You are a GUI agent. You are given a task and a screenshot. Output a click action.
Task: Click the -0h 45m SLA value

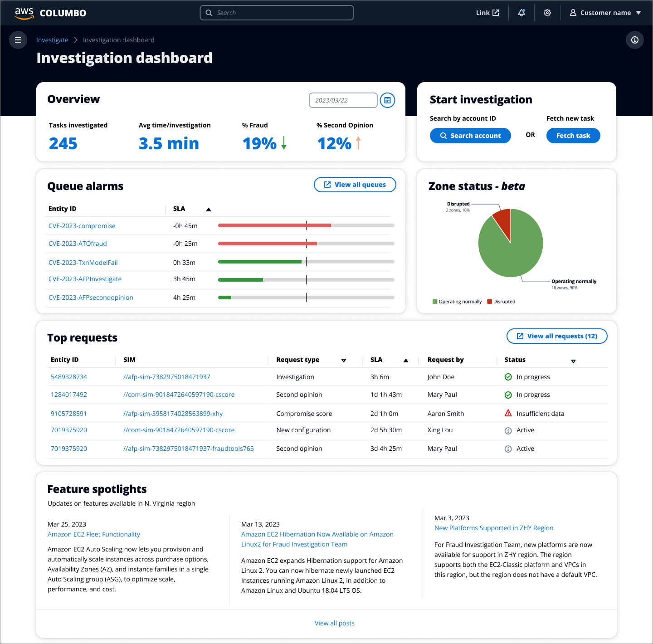click(185, 226)
